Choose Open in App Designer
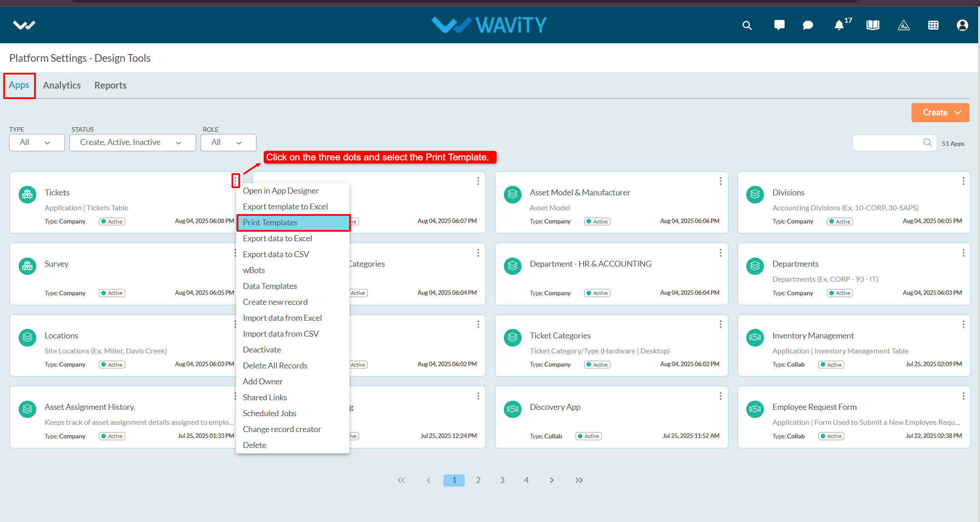 click(293, 191)
